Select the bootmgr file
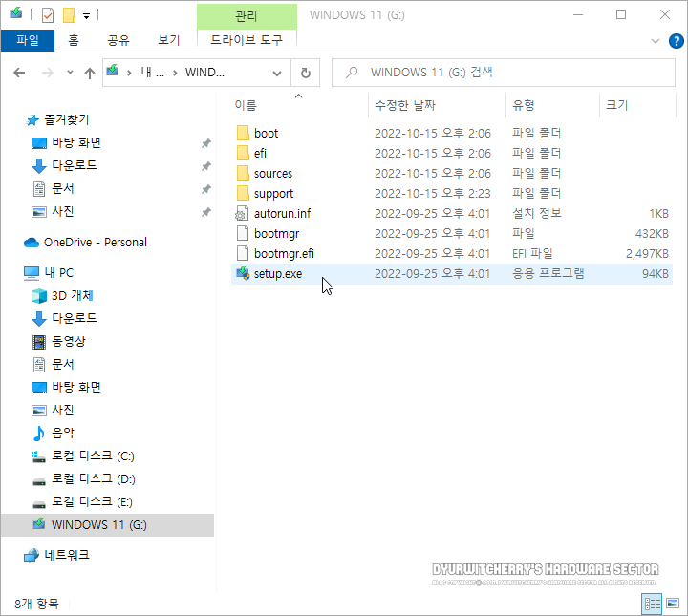Screen dimensions: 688x616 pyautogui.click(x=276, y=234)
